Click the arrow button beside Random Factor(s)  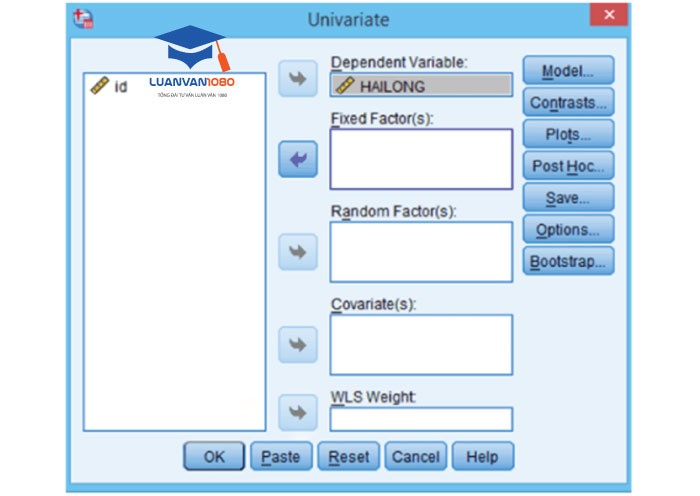[298, 252]
